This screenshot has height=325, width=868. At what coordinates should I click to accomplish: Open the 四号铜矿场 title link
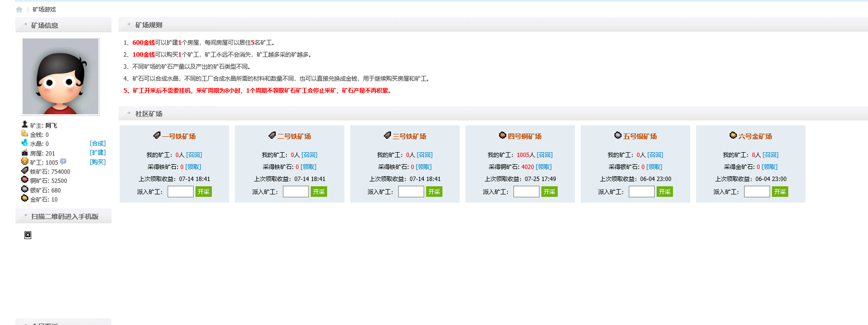point(525,136)
